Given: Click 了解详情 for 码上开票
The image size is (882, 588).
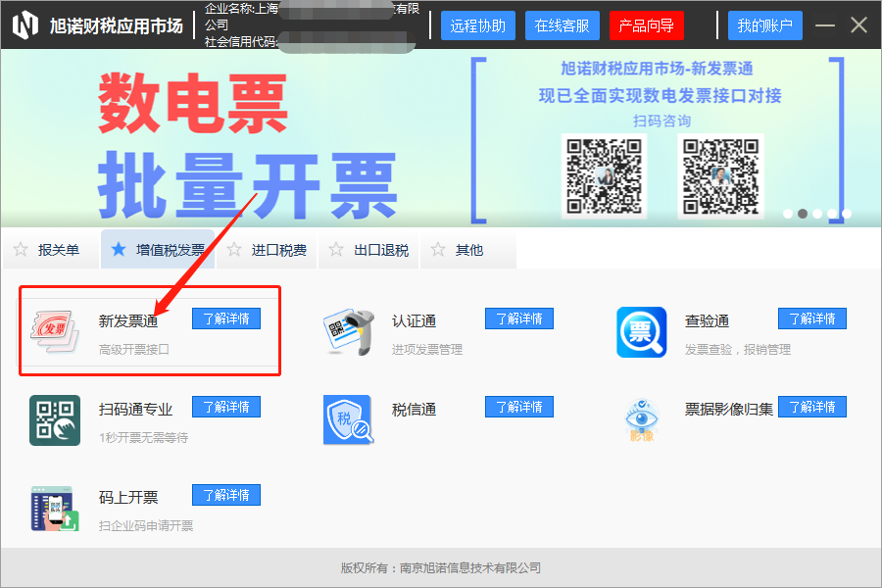Looking at the screenshot, I should pyautogui.click(x=226, y=495).
